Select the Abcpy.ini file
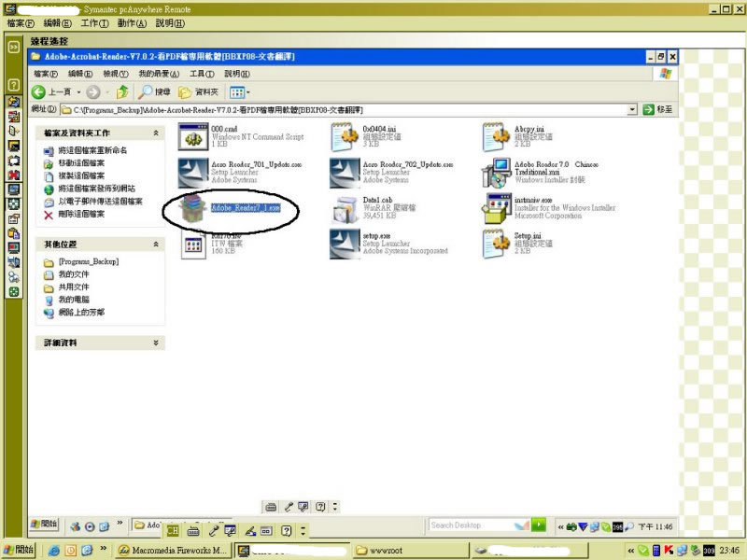This screenshot has width=747, height=560. point(517,135)
